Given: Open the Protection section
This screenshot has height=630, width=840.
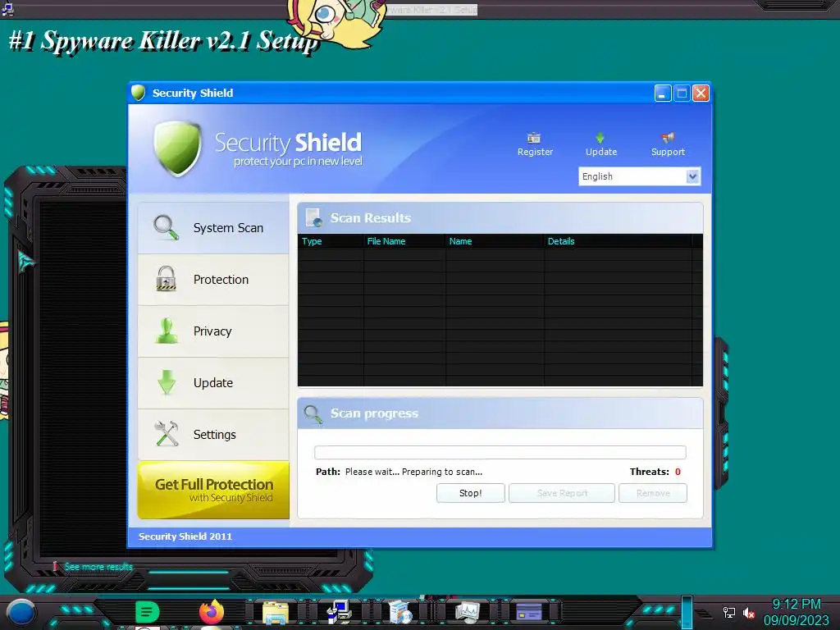Looking at the screenshot, I should (x=213, y=280).
